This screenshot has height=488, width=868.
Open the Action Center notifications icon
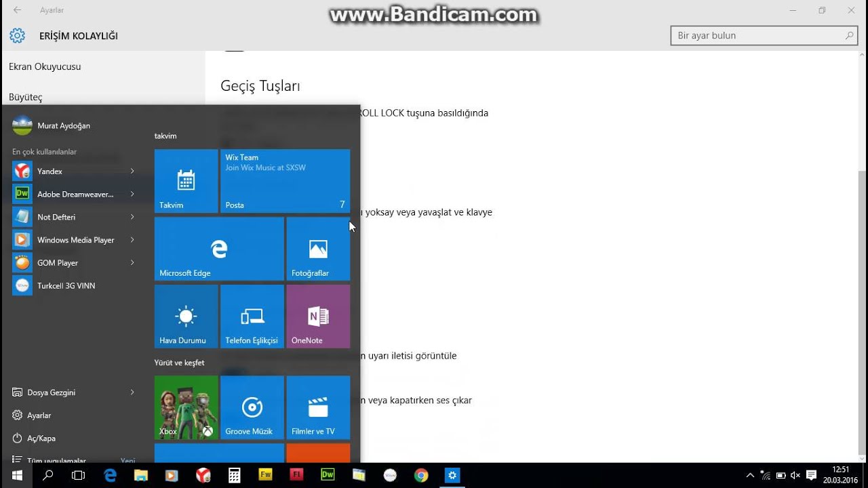coord(811,475)
